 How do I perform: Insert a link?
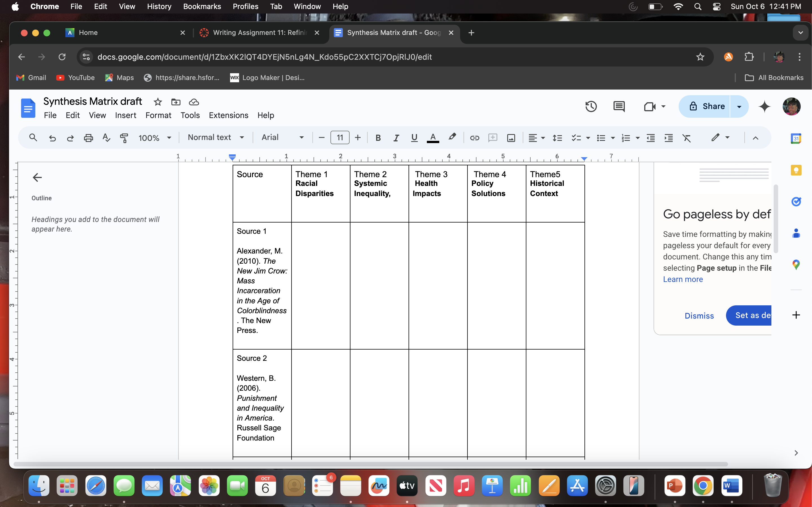474,137
